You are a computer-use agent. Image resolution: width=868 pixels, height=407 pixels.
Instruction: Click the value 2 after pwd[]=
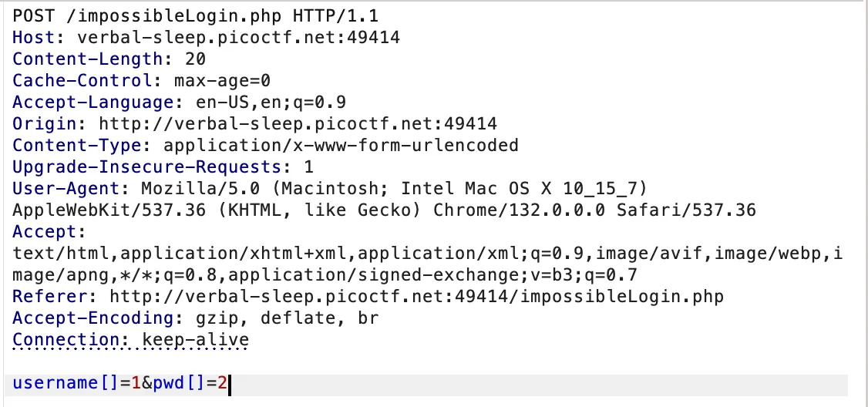[x=222, y=382]
